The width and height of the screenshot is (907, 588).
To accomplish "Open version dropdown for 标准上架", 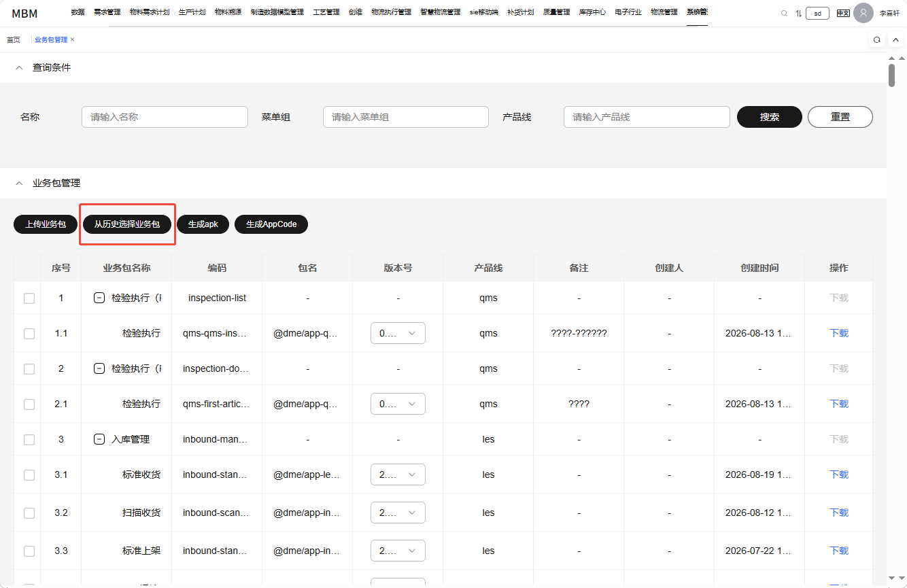I will point(398,551).
